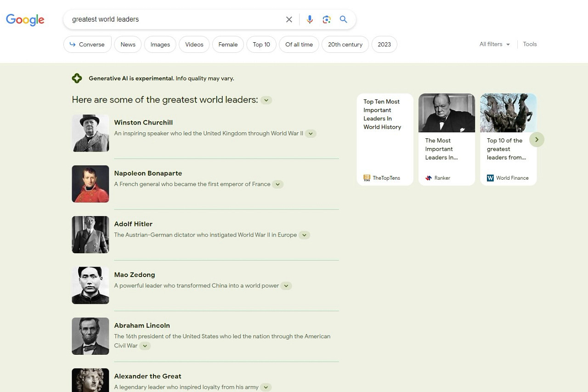The image size is (588, 392).
Task: Apply the Top 10 refinement chip
Action: click(x=261, y=45)
